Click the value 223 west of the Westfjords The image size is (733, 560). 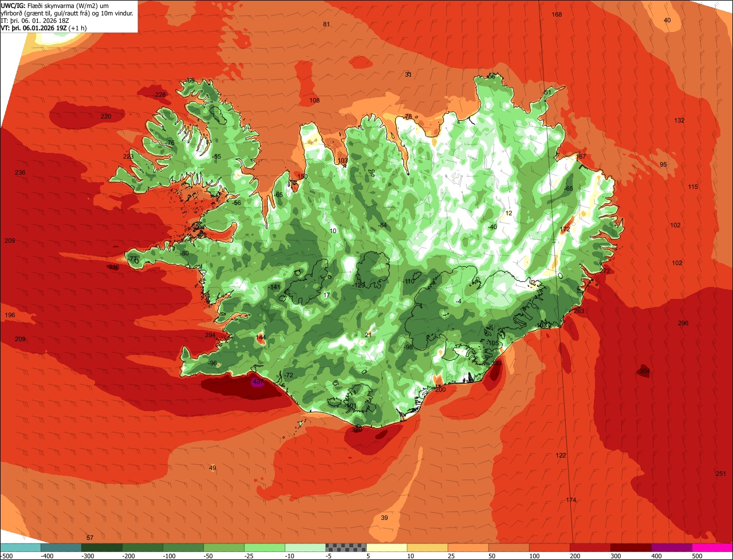(x=128, y=156)
